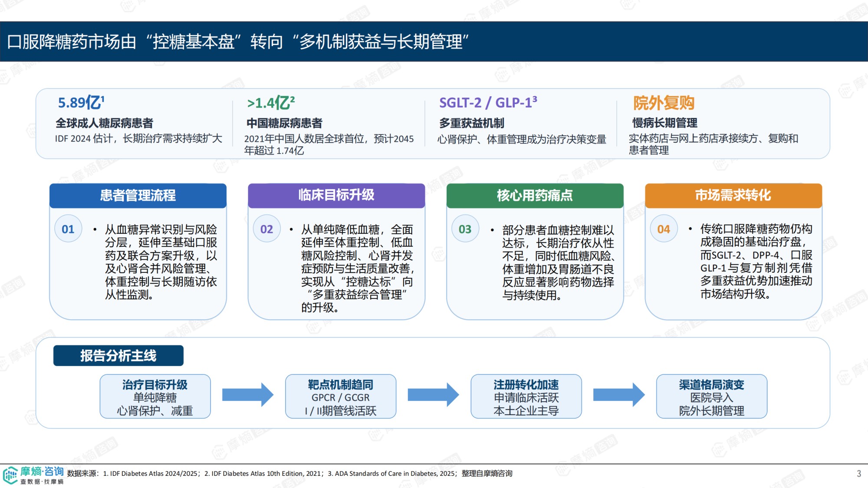Click the slide title 口服降糖药市场由
This screenshot has width=868, height=488.
[x=238, y=42]
